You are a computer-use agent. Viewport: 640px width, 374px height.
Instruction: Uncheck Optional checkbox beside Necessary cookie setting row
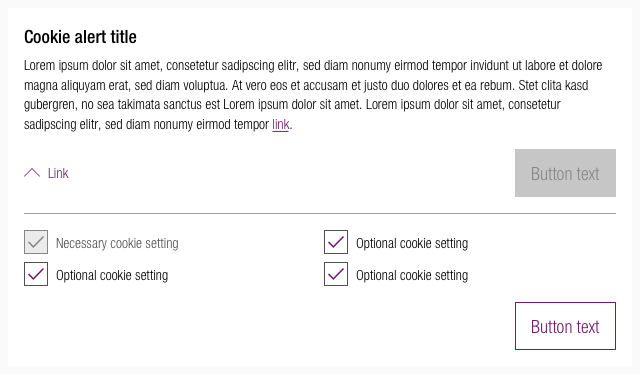[x=336, y=242]
